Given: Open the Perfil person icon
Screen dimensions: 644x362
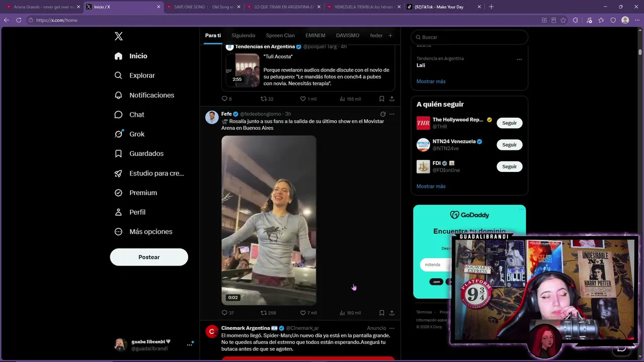Looking at the screenshot, I should coord(118,212).
